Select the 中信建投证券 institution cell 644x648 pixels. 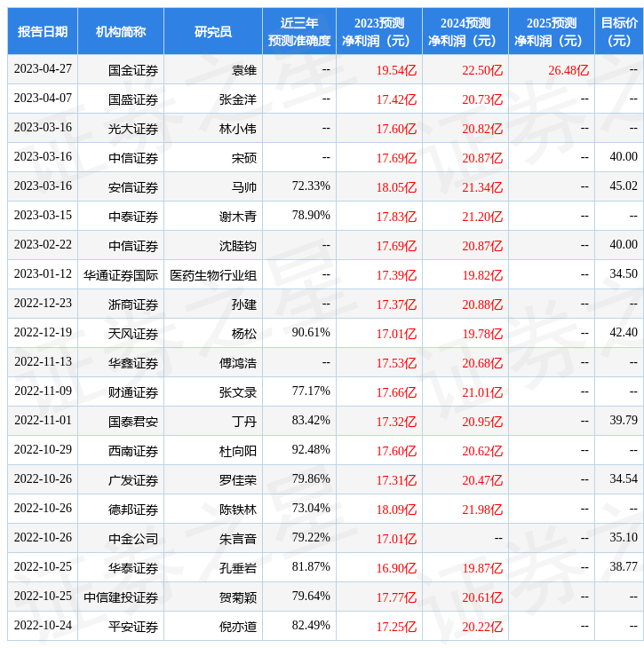click(121, 597)
